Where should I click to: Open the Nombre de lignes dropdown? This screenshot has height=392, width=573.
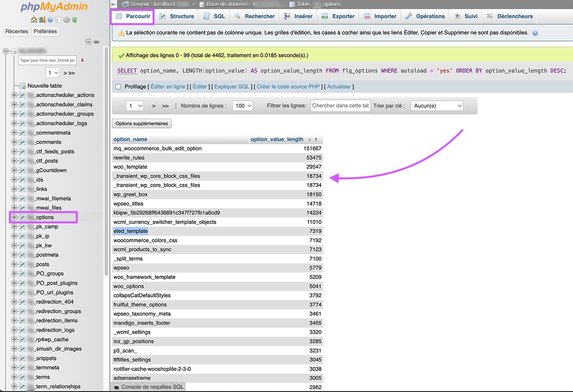point(243,106)
